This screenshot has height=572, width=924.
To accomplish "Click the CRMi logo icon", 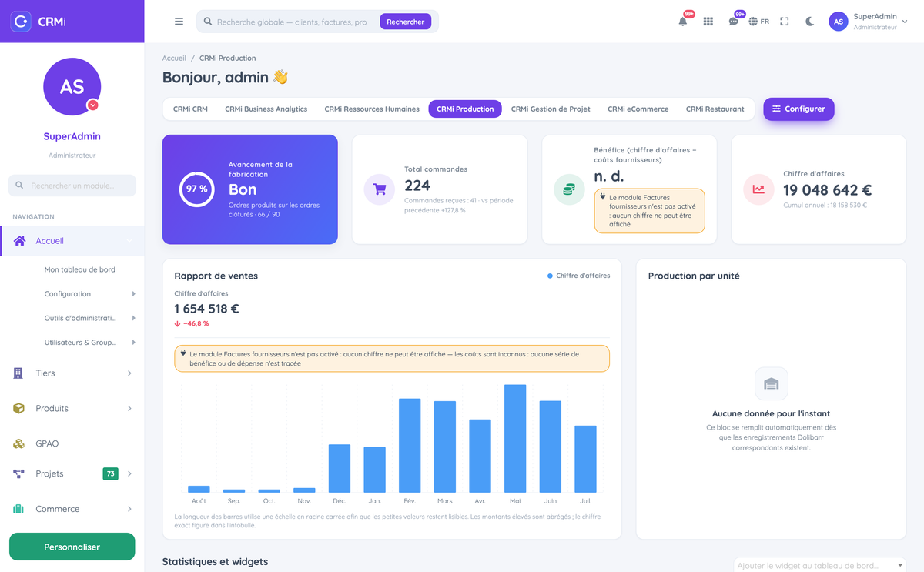I will (21, 22).
